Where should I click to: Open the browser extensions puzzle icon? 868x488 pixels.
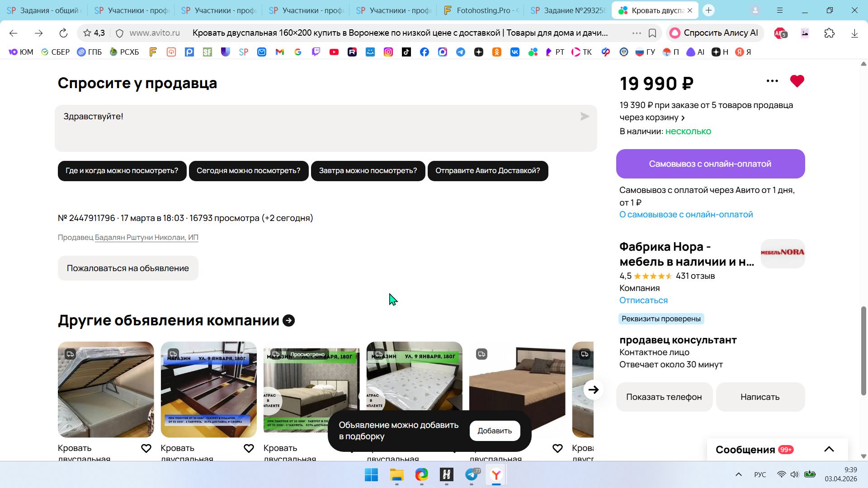(x=829, y=33)
